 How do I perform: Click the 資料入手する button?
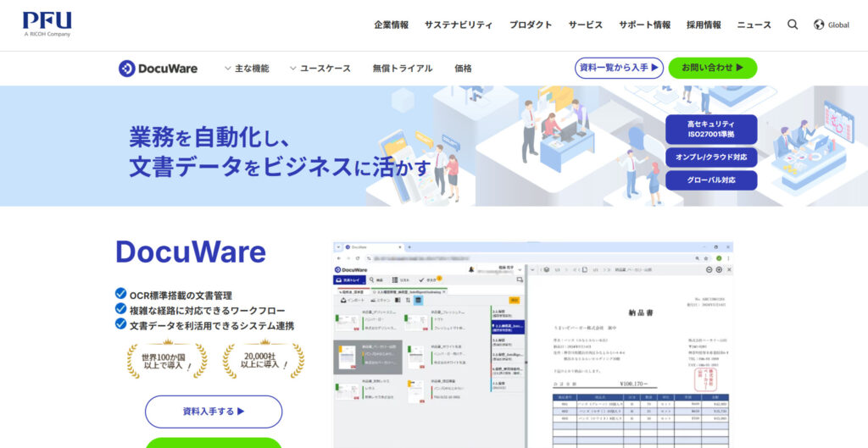[214, 412]
